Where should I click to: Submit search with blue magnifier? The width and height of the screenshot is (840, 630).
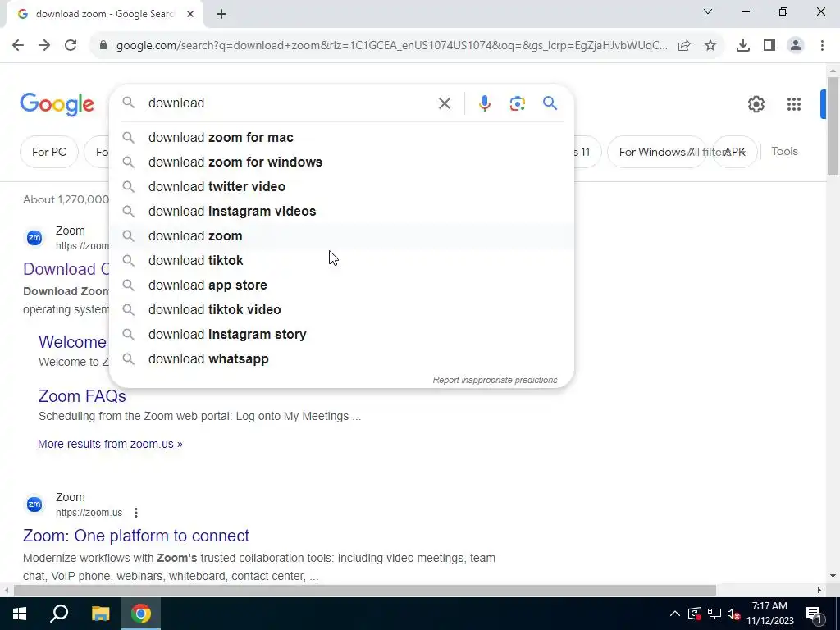point(550,103)
